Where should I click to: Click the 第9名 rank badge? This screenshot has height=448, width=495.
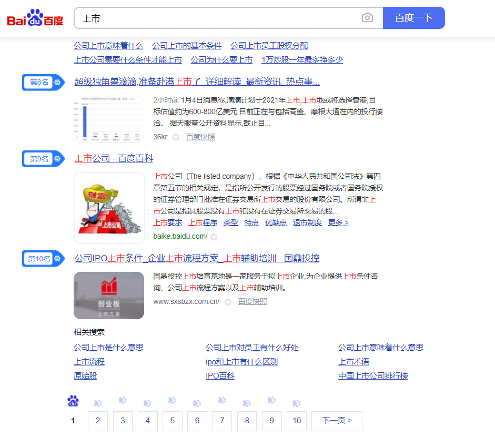click(43, 159)
